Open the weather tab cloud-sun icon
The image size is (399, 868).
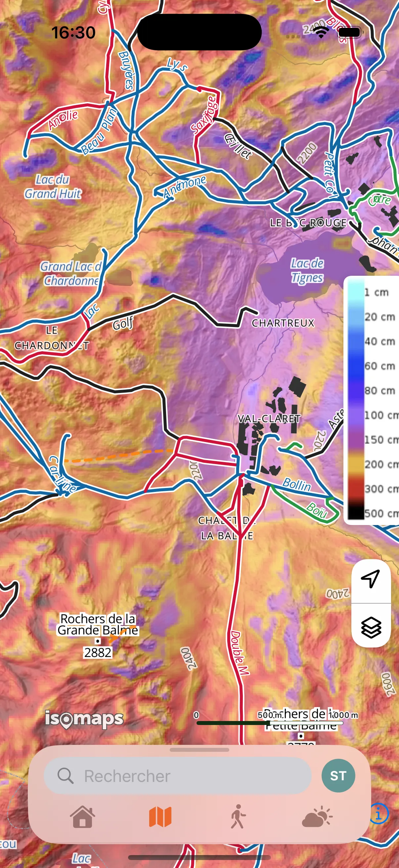pos(317,817)
